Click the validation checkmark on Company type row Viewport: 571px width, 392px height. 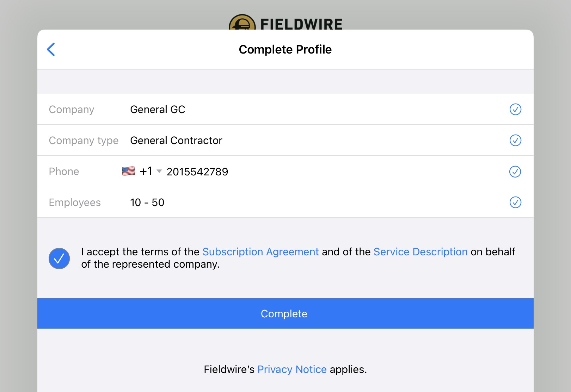tap(515, 141)
